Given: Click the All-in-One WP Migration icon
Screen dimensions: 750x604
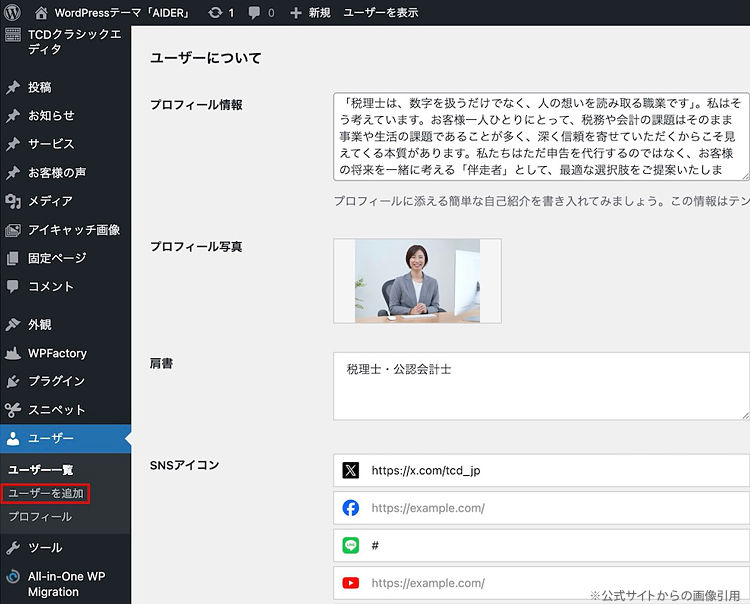Looking at the screenshot, I should [x=13, y=576].
